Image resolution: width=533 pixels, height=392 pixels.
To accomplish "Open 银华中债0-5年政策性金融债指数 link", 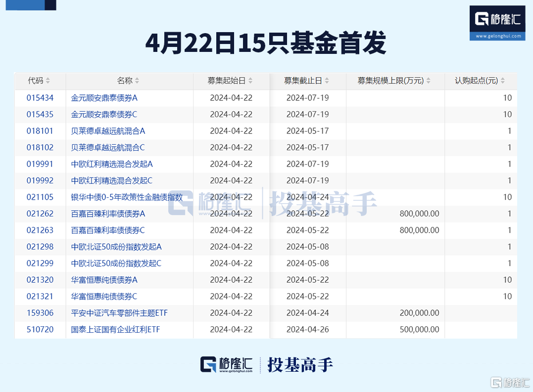I will [x=127, y=197].
